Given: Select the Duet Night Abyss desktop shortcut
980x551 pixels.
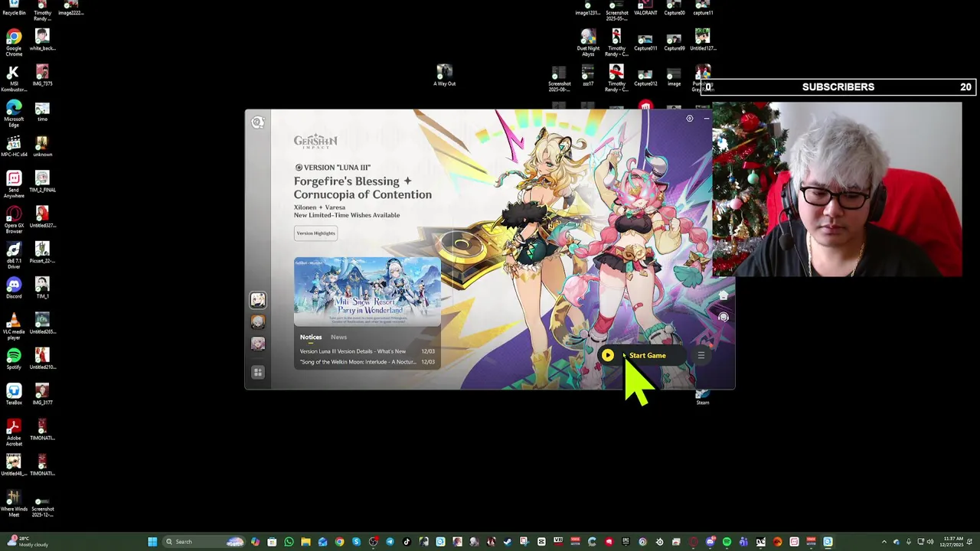Looking at the screenshot, I should (588, 43).
